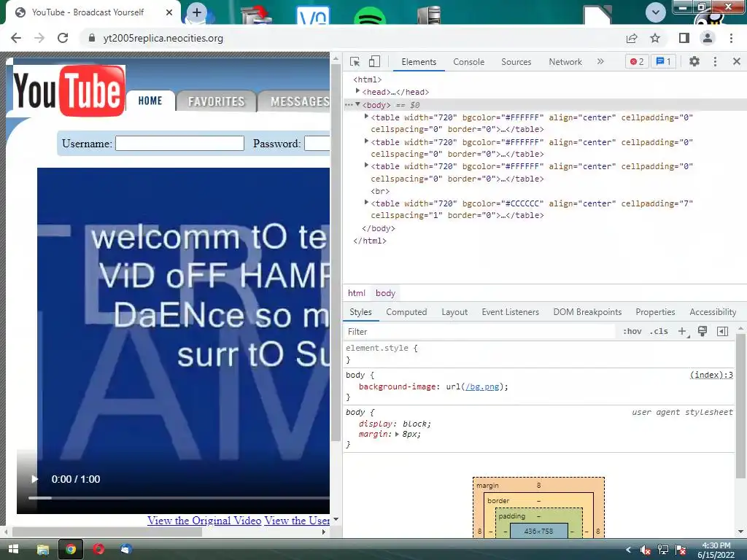Viewport: 747px width, 560px height.
Task: Open File Explorer from taskbar
Action: (43, 550)
